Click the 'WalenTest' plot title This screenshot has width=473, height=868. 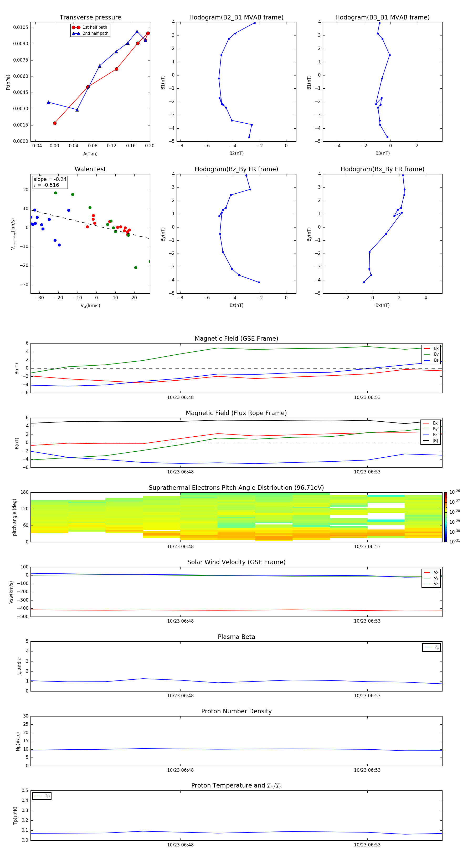click(90, 169)
